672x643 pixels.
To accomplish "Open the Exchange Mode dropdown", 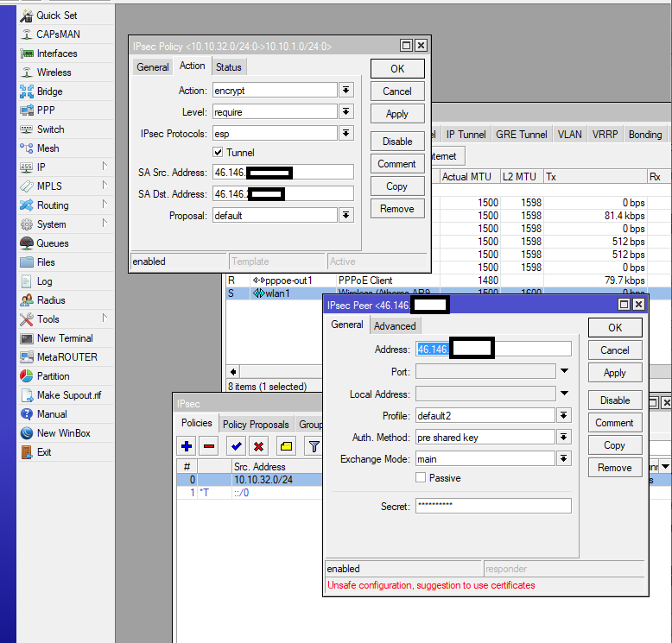I will (x=564, y=458).
